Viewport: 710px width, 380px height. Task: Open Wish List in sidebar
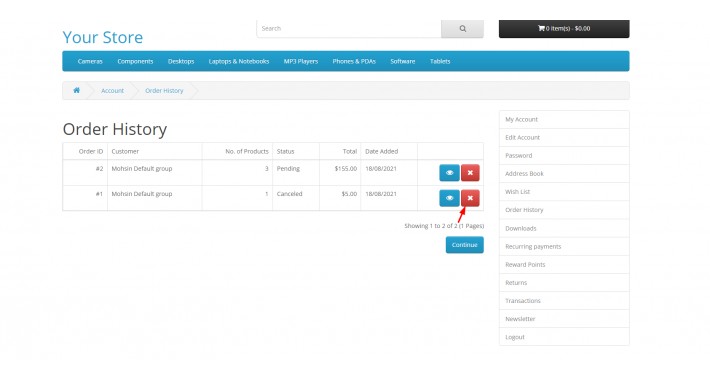click(564, 192)
